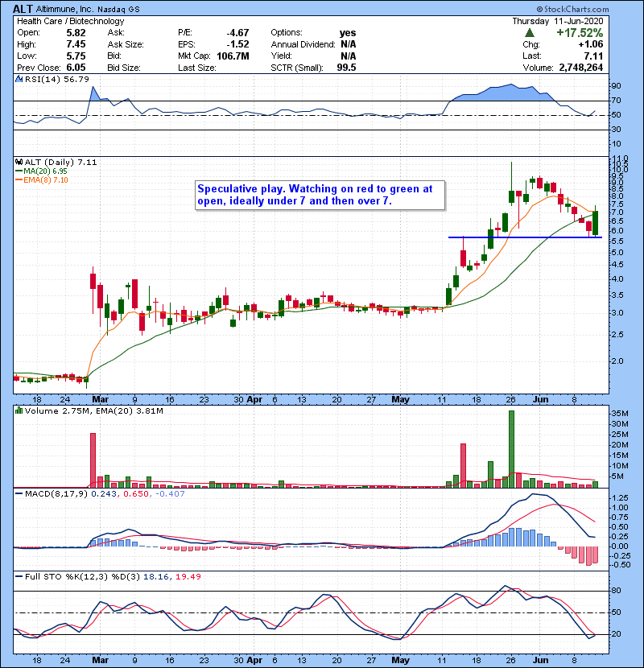Click the Nasdaq GS exchange label
This screenshot has height=668, width=644.
point(118,10)
